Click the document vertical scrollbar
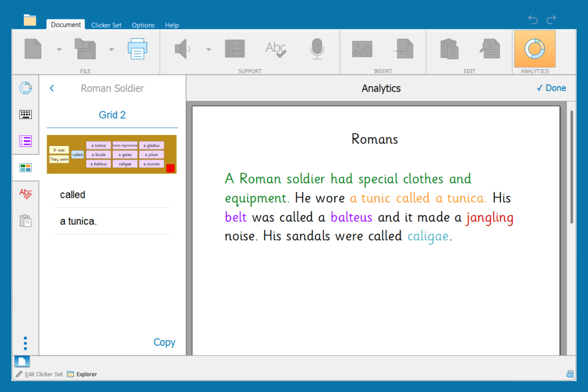 [572, 167]
